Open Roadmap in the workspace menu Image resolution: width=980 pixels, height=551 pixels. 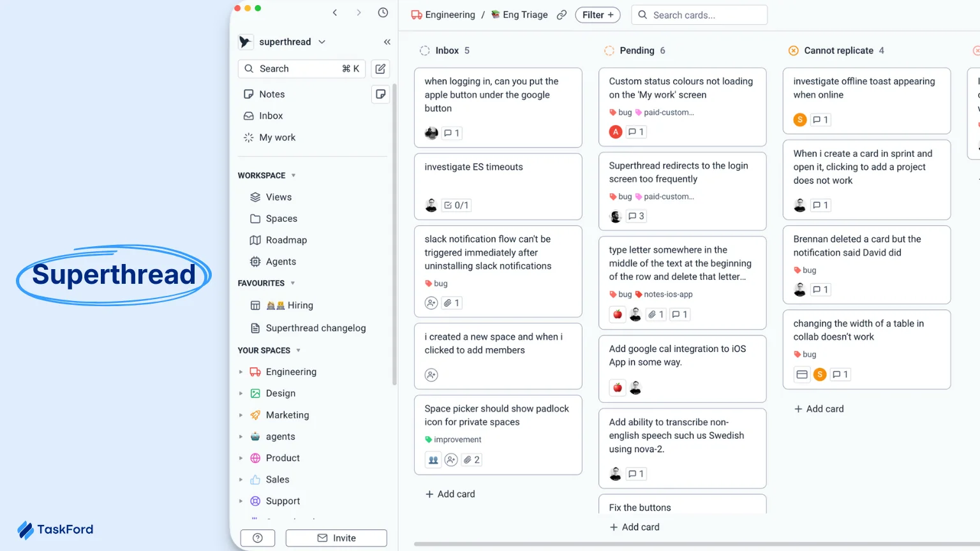286,240
